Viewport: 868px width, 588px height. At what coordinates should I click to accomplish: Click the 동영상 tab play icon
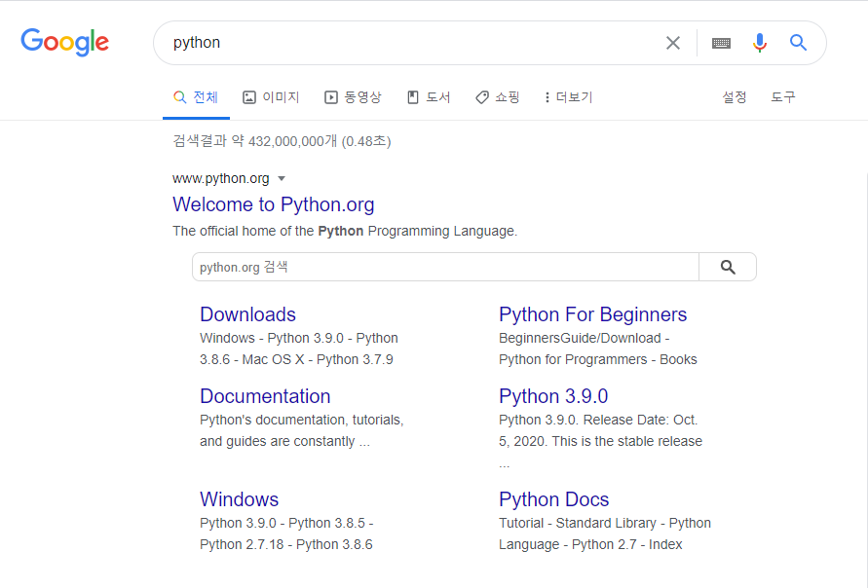pyautogui.click(x=331, y=97)
